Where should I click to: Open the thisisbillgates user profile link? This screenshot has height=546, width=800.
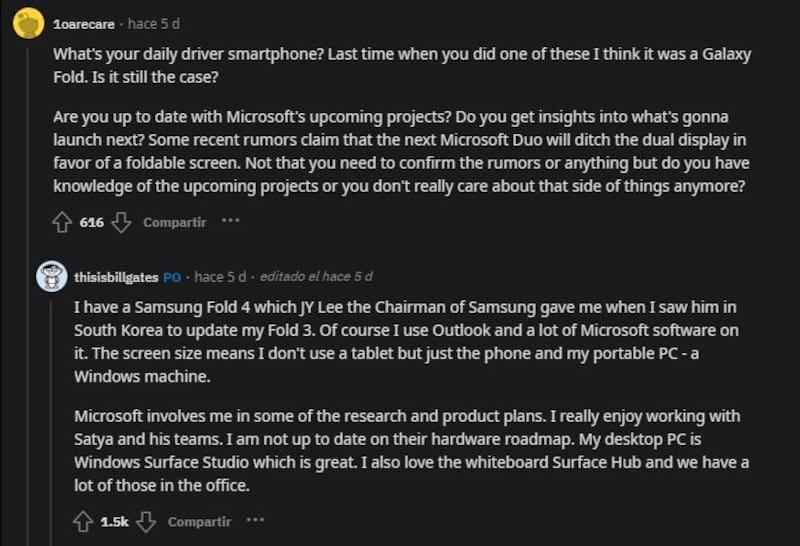[116, 277]
